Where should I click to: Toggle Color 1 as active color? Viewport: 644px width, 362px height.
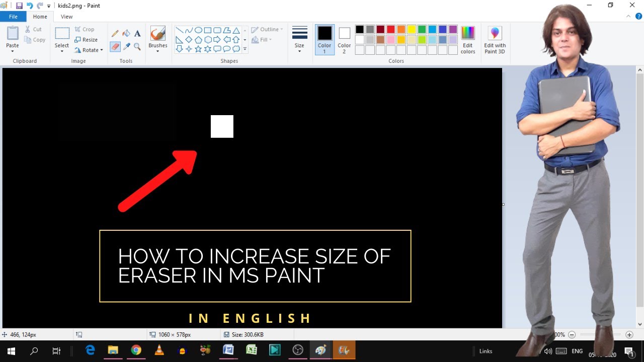(x=325, y=40)
